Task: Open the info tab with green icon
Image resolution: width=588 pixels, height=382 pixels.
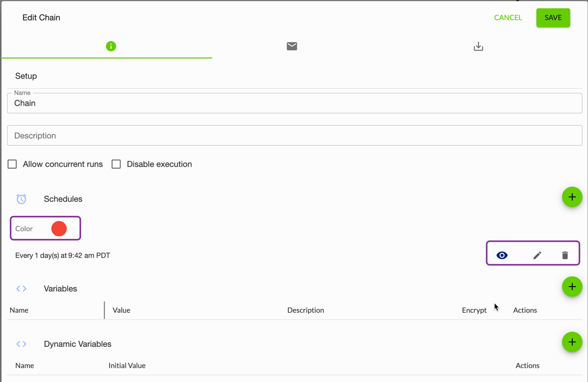Action: point(111,46)
